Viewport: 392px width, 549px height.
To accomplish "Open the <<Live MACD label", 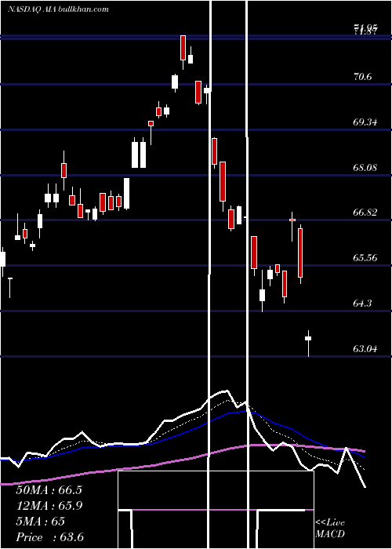I will 330,529.
